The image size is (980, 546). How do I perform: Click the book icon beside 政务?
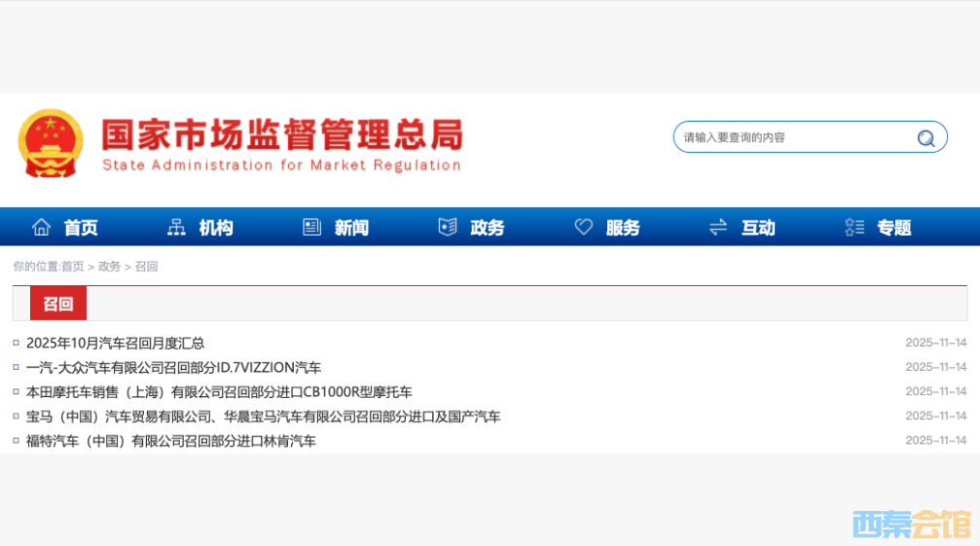tap(447, 227)
